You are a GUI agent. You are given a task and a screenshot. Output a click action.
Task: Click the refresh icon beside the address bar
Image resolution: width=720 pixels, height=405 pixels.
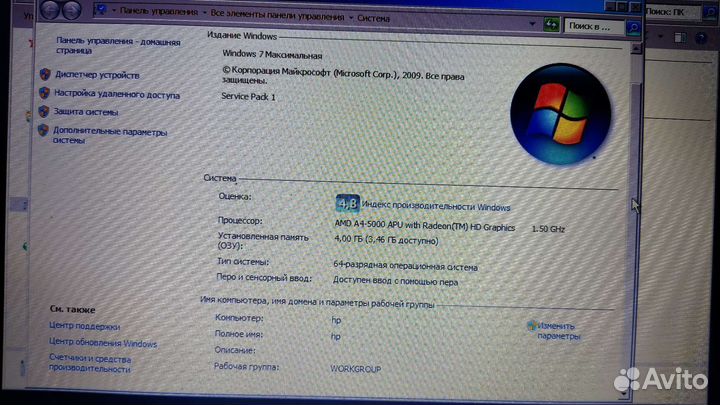click(x=551, y=24)
